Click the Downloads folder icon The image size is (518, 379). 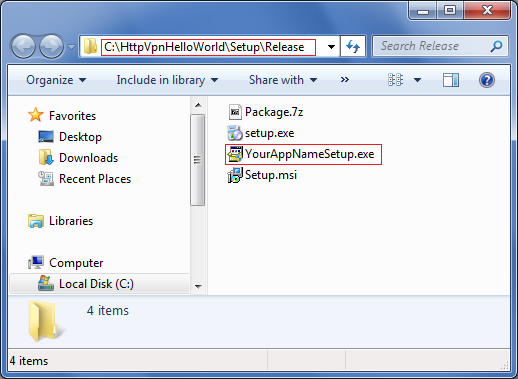46,157
